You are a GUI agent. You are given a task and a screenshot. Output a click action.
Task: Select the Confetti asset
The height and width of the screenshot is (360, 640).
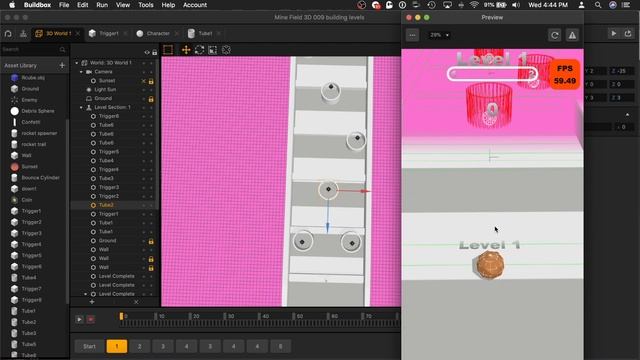pos(26,122)
